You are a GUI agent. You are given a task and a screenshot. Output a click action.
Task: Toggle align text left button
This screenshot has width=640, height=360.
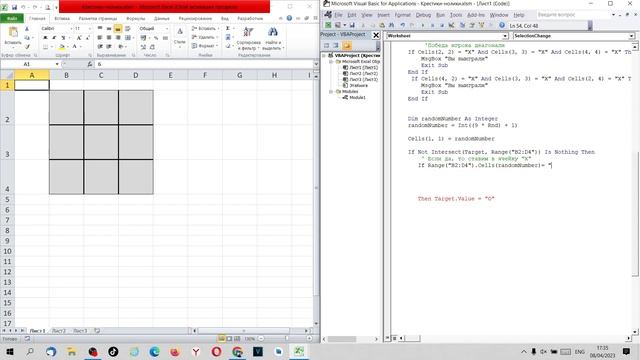coord(100,38)
